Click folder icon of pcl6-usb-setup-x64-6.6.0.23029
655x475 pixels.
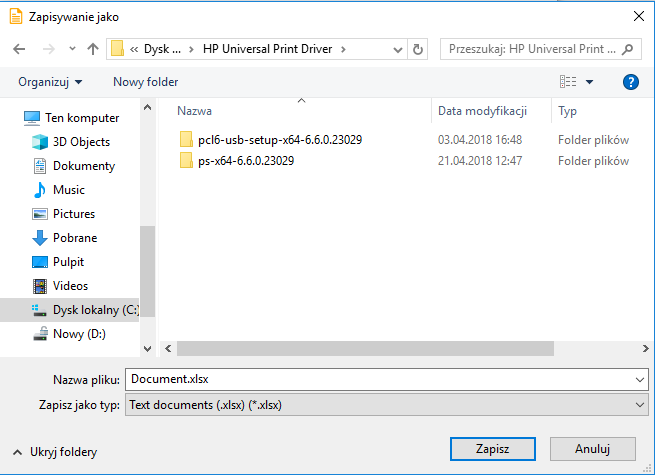(x=186, y=139)
